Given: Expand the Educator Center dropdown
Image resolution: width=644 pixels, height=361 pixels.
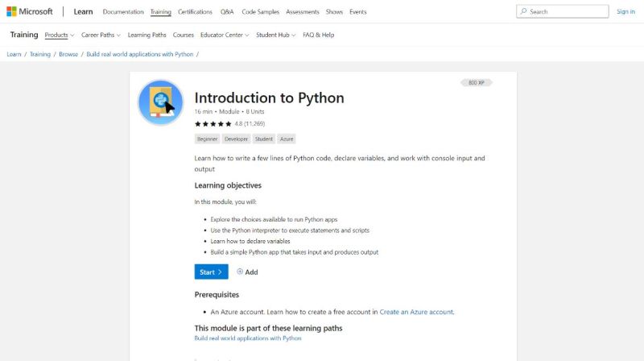Looking at the screenshot, I should [225, 35].
